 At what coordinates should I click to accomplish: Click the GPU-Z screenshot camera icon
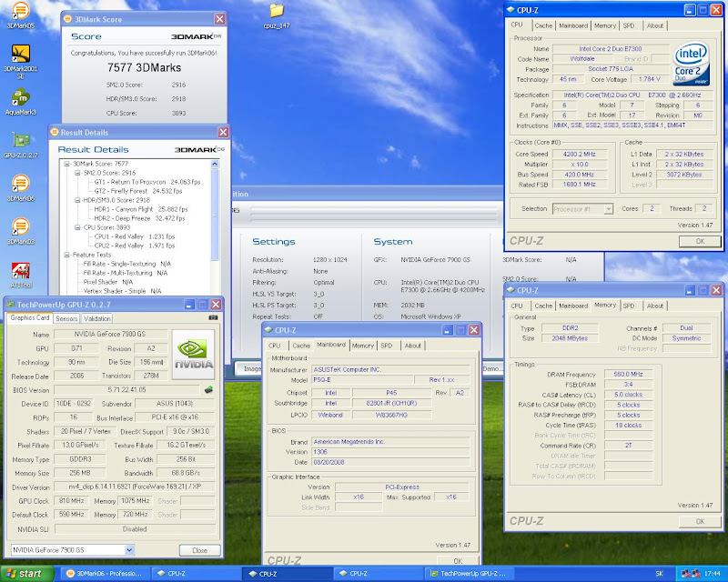pos(213,317)
